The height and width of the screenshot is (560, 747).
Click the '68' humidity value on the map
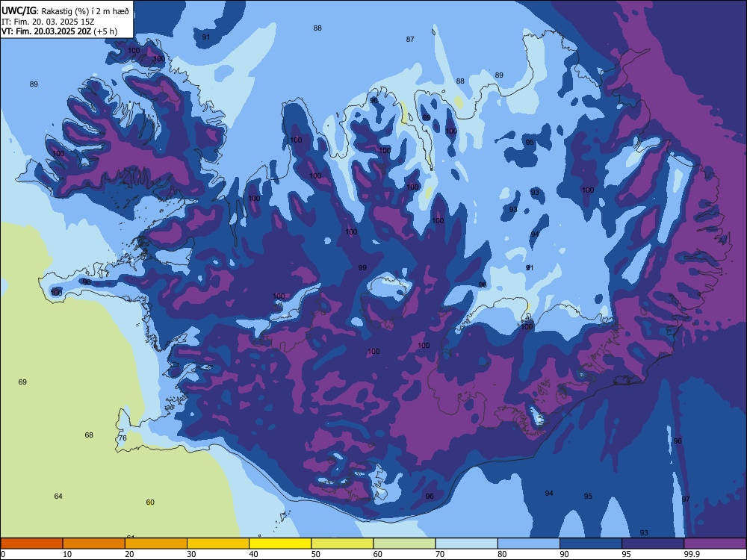click(89, 435)
